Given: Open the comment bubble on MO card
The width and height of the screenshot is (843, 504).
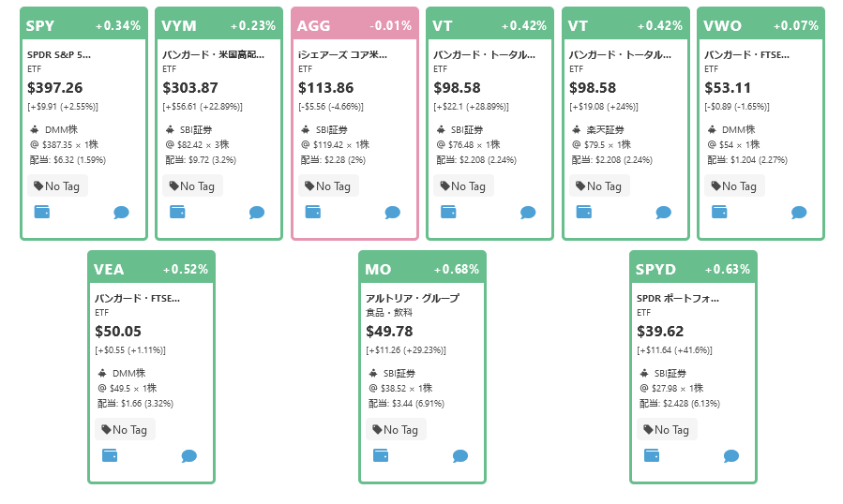Looking at the screenshot, I should coord(460,455).
